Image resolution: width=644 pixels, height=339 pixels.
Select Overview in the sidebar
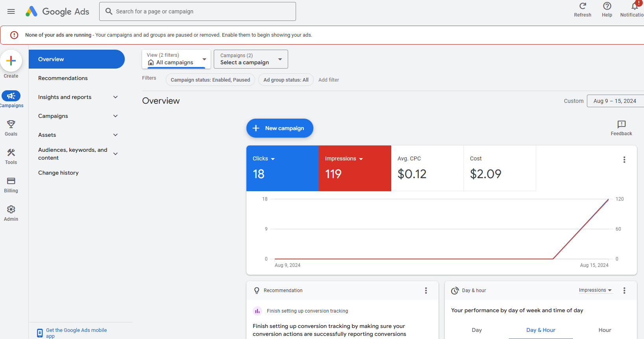point(77,59)
